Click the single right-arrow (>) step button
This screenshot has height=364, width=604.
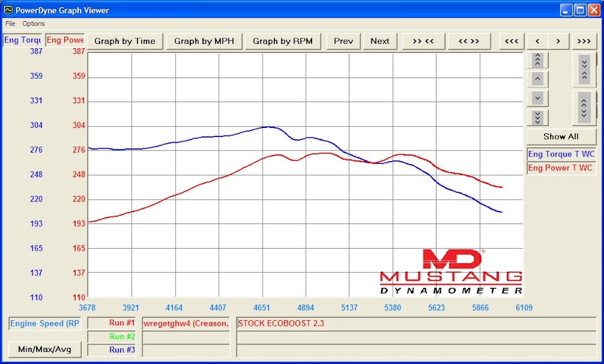558,41
